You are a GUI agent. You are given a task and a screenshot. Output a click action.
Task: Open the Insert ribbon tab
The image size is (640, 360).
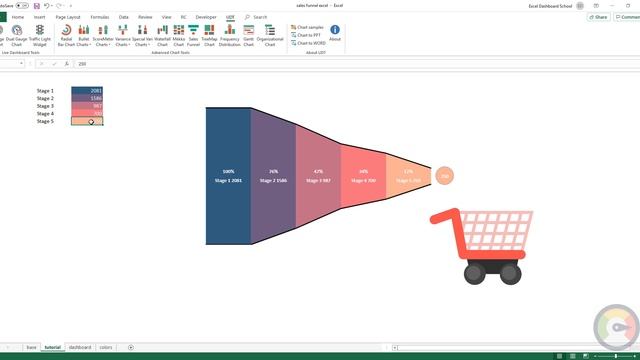(x=40, y=17)
